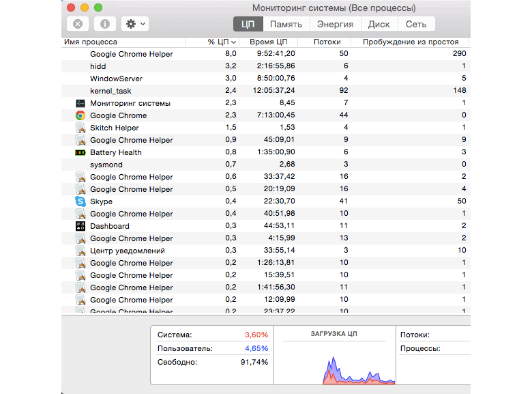532x394 pixels.
Task: Click the Центр уведомлений process icon
Action: tap(80, 251)
